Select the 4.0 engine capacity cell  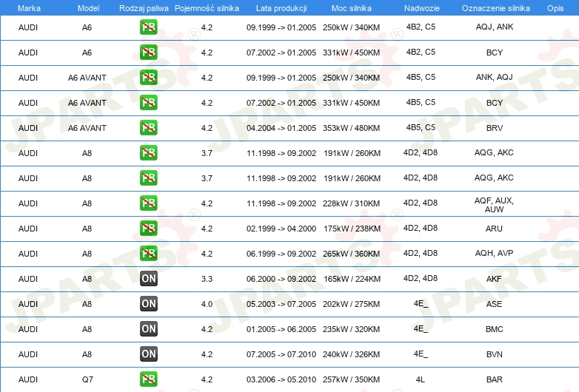click(207, 304)
